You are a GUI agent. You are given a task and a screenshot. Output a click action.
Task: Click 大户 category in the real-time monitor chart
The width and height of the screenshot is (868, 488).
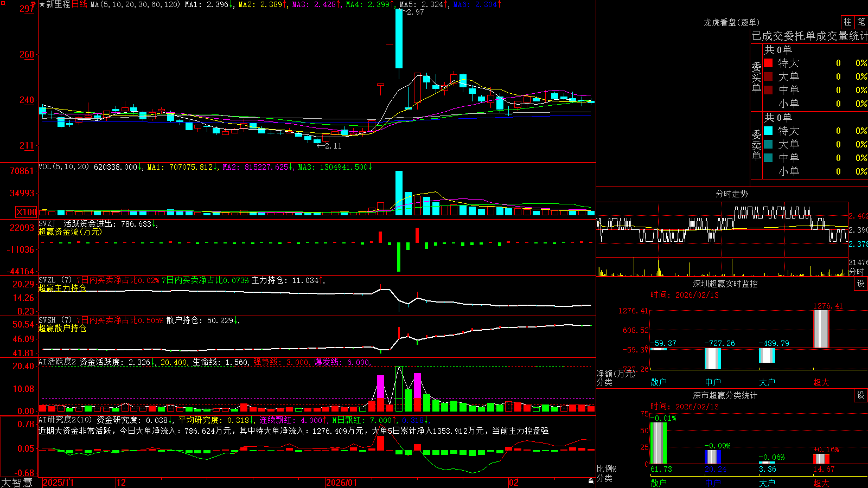point(767,382)
